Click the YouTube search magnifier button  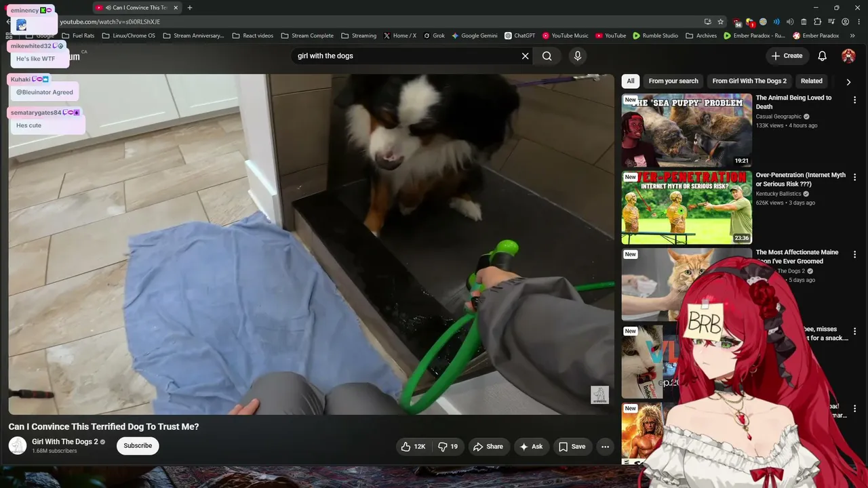coord(547,56)
